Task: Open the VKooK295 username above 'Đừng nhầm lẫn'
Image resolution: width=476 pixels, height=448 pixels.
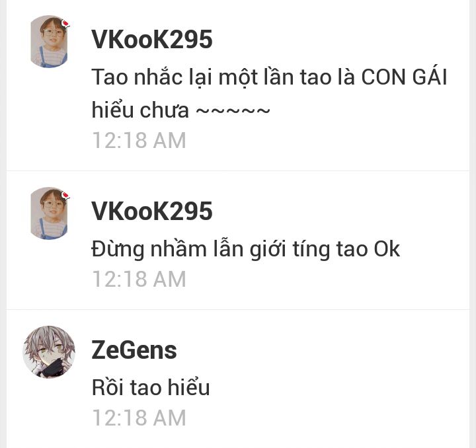Action: click(152, 211)
